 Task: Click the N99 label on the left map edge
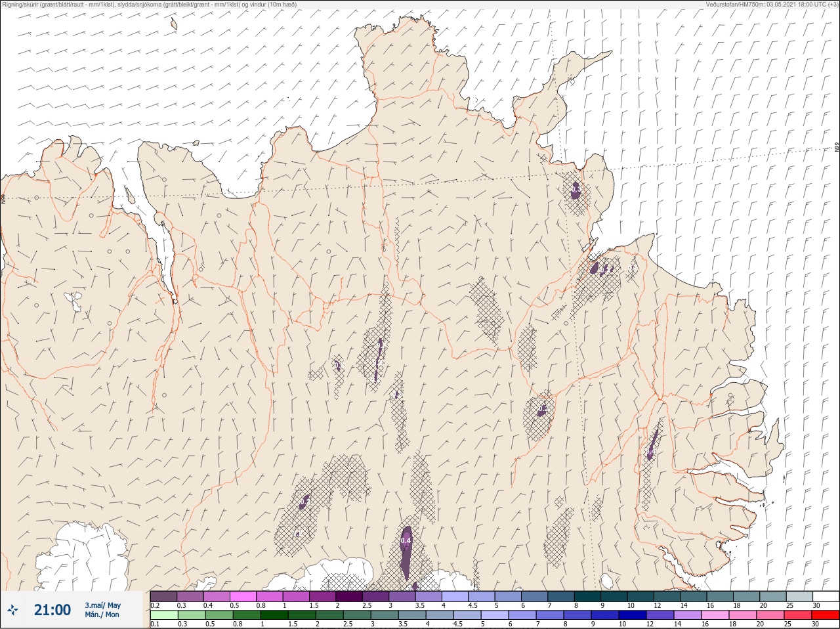(3, 198)
